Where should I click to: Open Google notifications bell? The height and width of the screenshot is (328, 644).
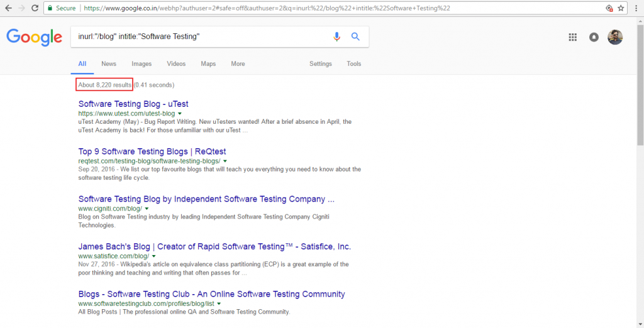(594, 37)
